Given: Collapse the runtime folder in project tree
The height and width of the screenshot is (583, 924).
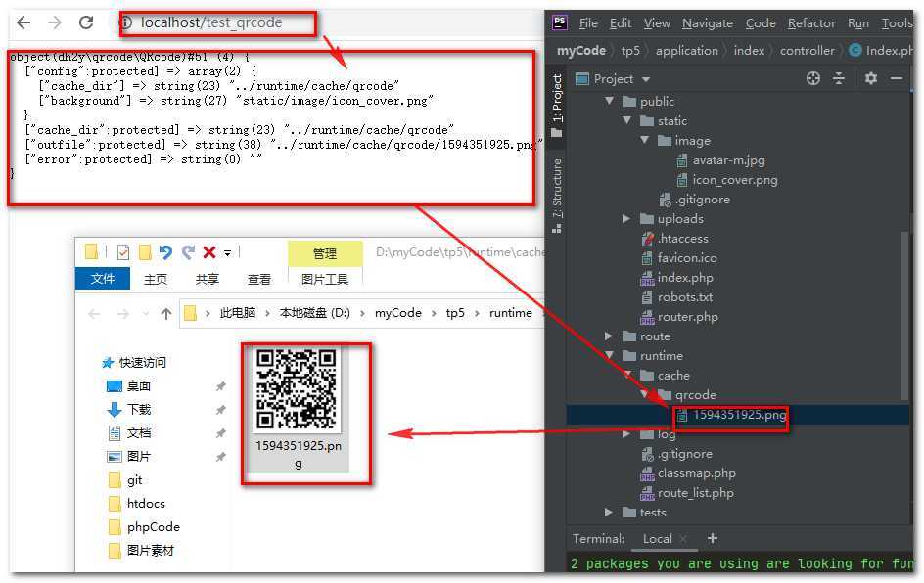Looking at the screenshot, I should [610, 356].
